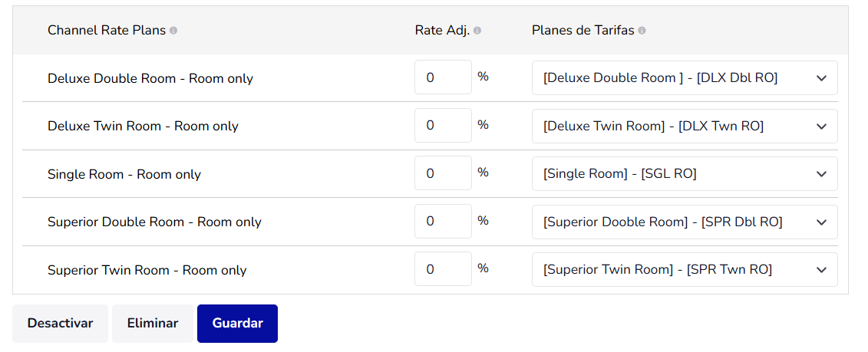Click rate adjustment field for Deluxe Double Room
The image size is (868, 352).
click(x=443, y=78)
